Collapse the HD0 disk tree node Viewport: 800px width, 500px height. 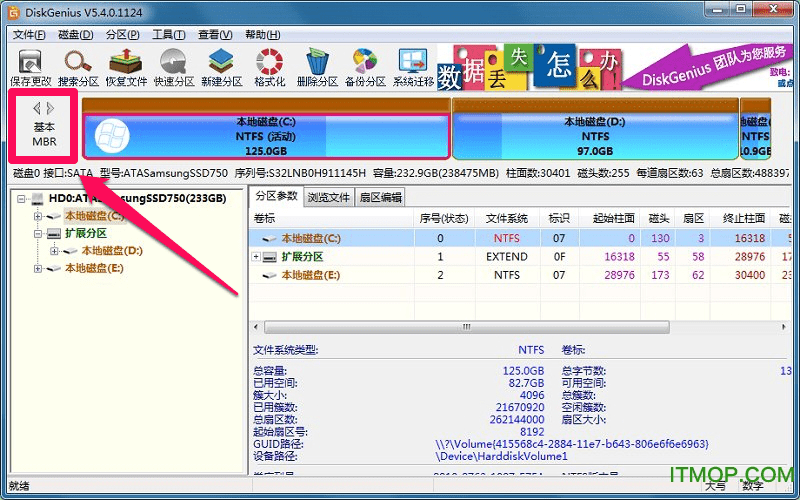[21, 198]
